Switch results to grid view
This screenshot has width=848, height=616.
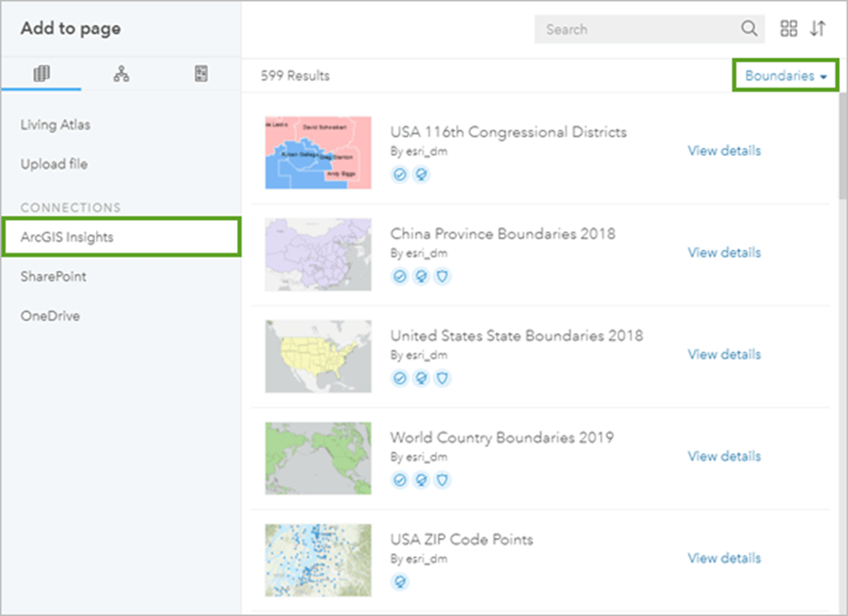click(x=789, y=29)
